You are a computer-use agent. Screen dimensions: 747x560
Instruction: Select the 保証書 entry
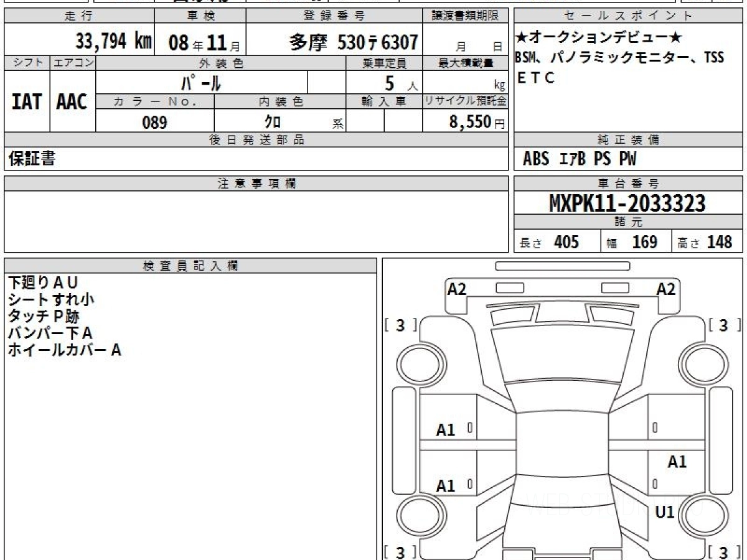[32, 159]
